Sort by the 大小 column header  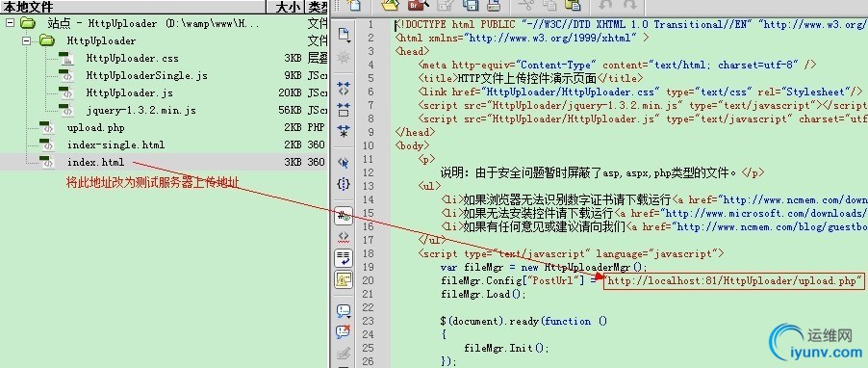point(286,7)
